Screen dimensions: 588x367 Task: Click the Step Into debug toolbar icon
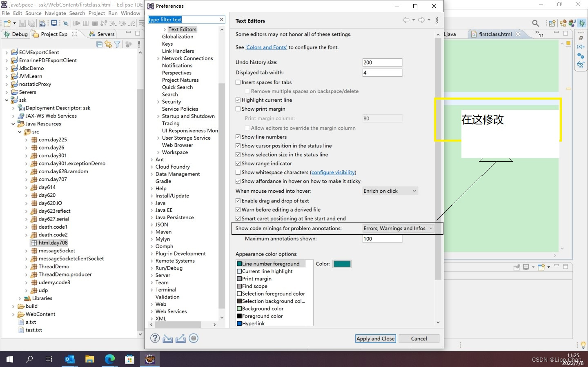click(113, 23)
